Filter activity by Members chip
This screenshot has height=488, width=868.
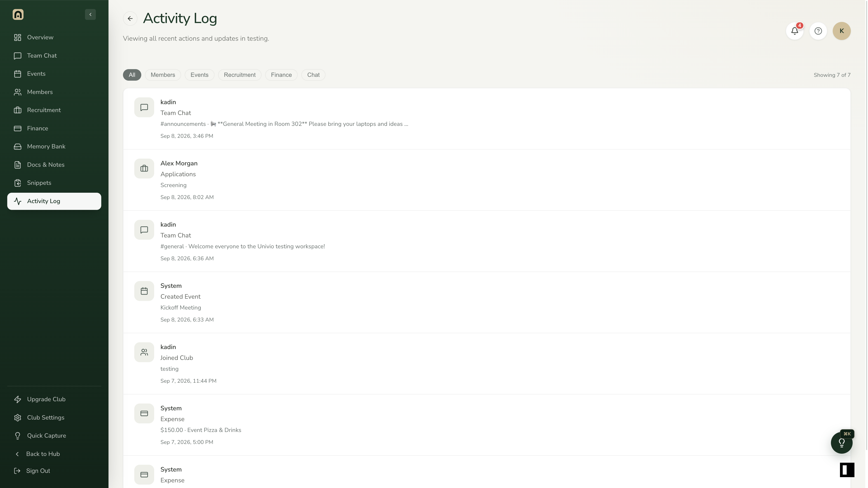click(163, 75)
